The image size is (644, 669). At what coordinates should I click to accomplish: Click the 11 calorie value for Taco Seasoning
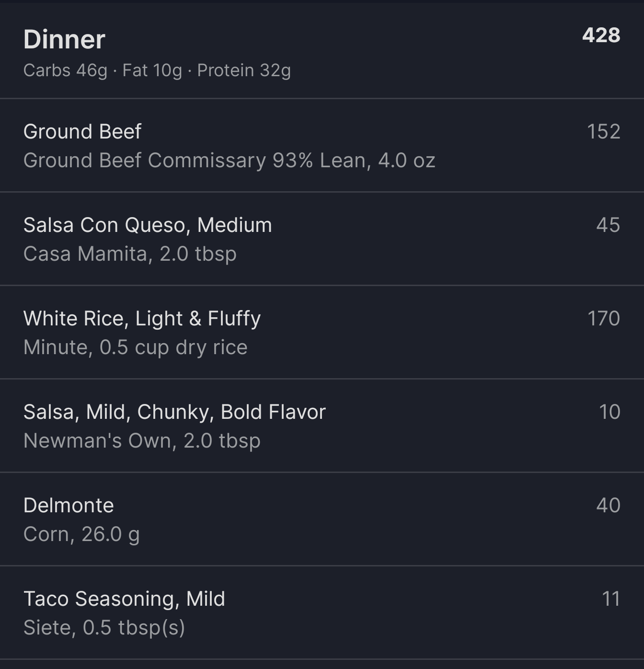611,599
